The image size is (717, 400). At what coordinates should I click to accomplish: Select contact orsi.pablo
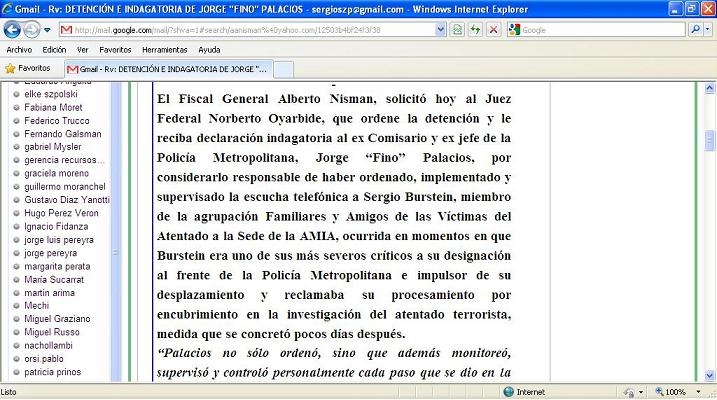click(44, 358)
